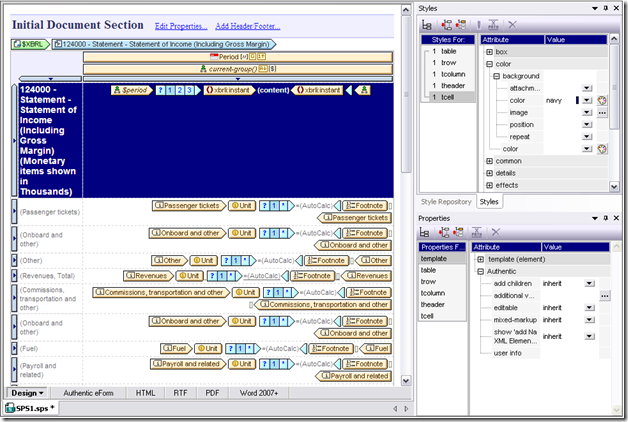
Task: Select 'tcell' in Properties For list
Action: [442, 316]
